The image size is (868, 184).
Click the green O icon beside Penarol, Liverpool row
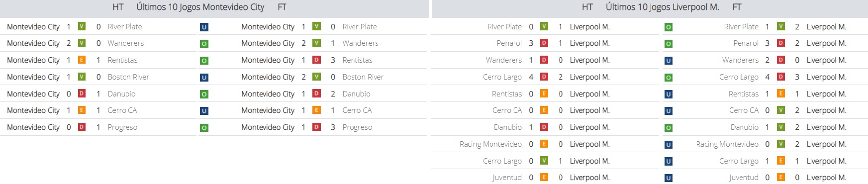coord(669,44)
